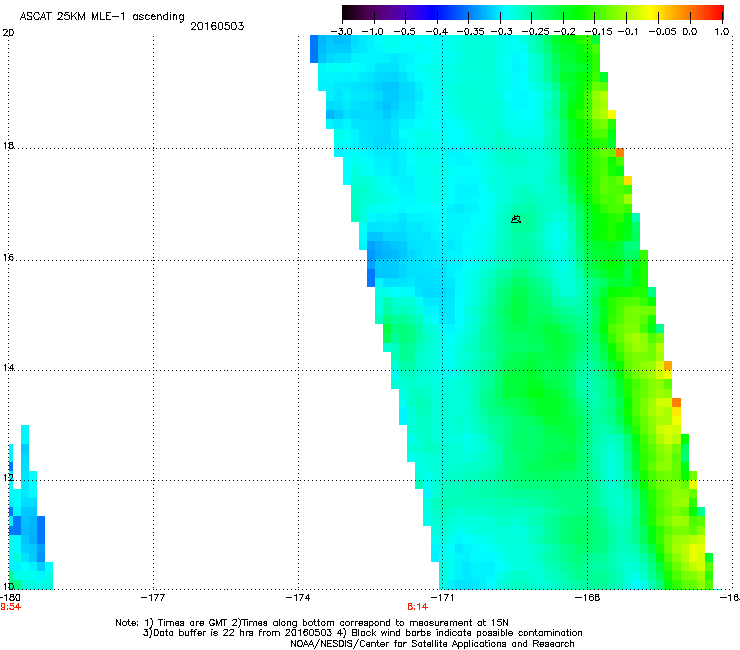Click the longitude axis label '-177'
The height and width of the screenshot is (650, 740).
(x=153, y=598)
